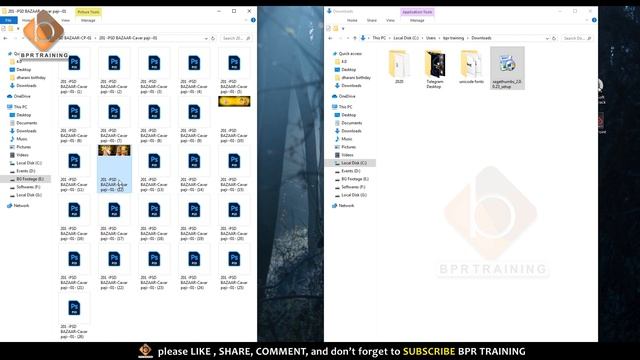
Task: Click Help icon in left Explorer window
Action: point(253,20)
